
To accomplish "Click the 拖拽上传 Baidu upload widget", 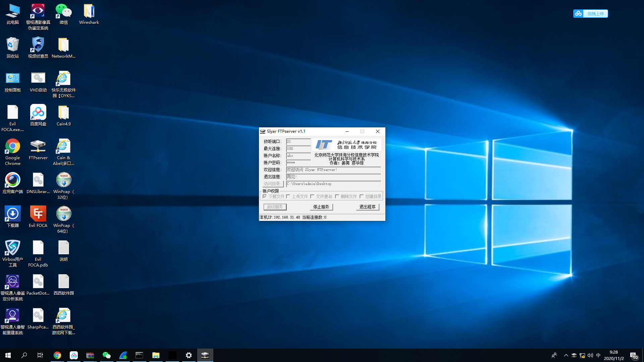I will (590, 14).
